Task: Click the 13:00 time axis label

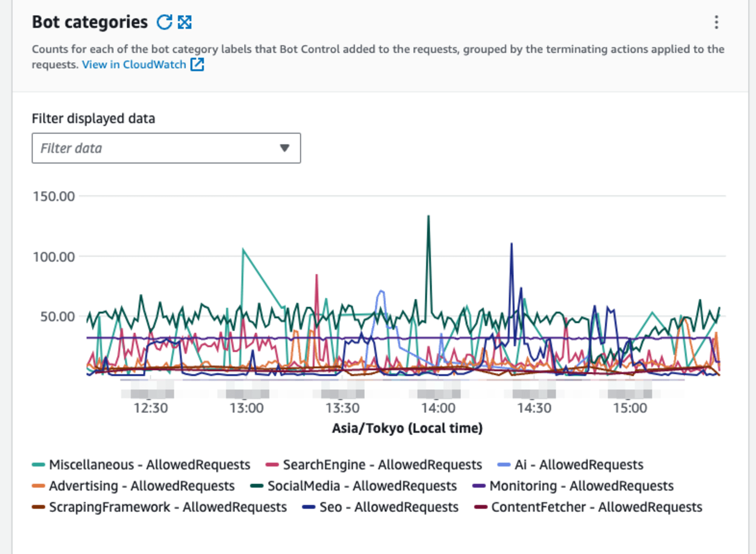Action: [x=247, y=408]
